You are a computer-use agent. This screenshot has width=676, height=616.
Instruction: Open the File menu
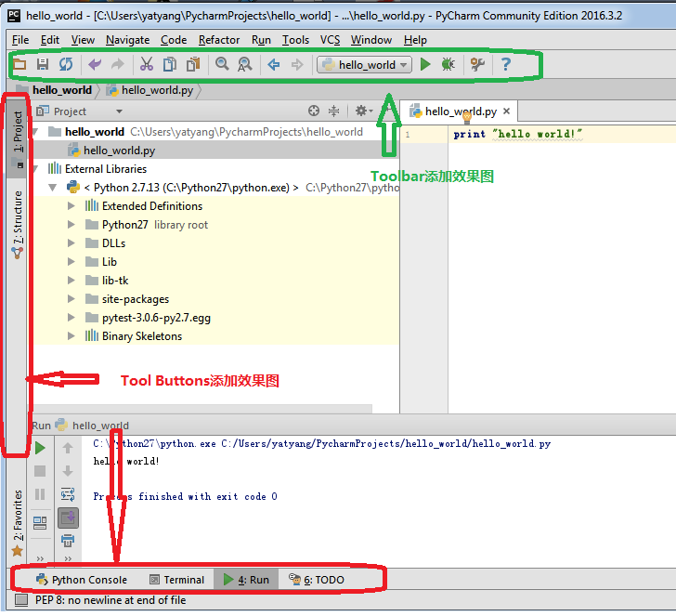[x=20, y=40]
